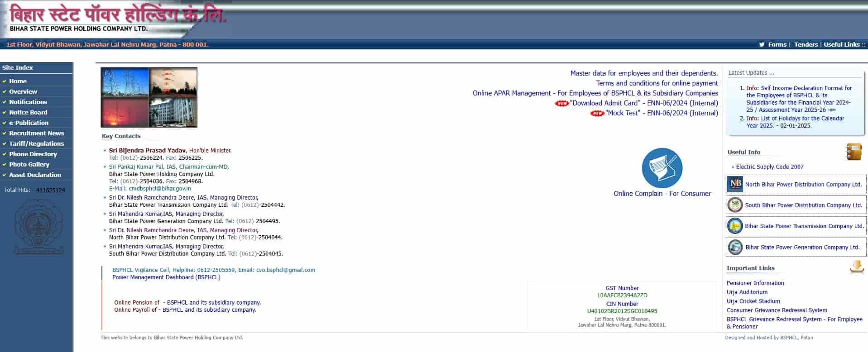Click South Bihar Power Distribution logo icon
The width and height of the screenshot is (868, 352).
pyautogui.click(x=735, y=205)
